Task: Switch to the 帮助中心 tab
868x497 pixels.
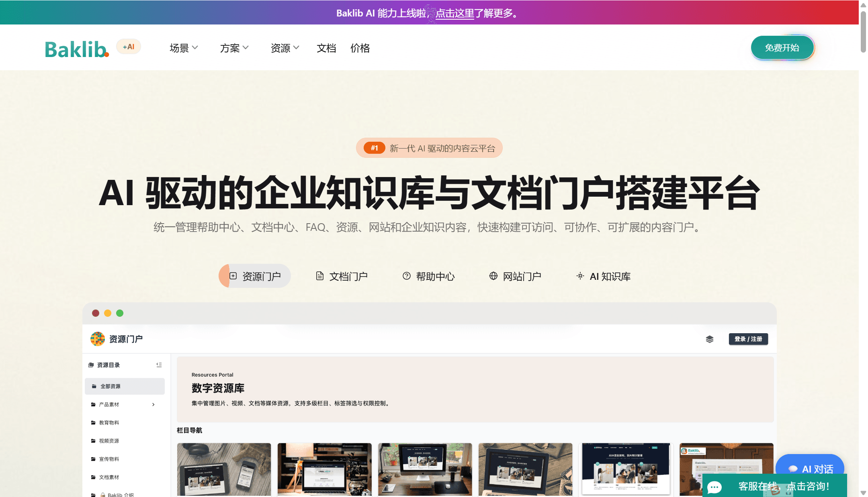Action: 428,276
